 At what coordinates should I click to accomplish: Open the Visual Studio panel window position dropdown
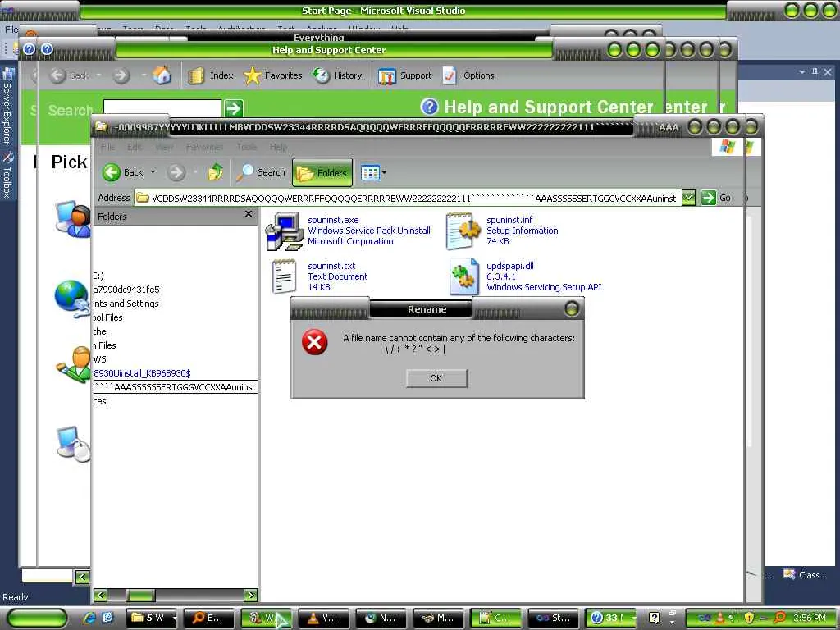point(802,72)
